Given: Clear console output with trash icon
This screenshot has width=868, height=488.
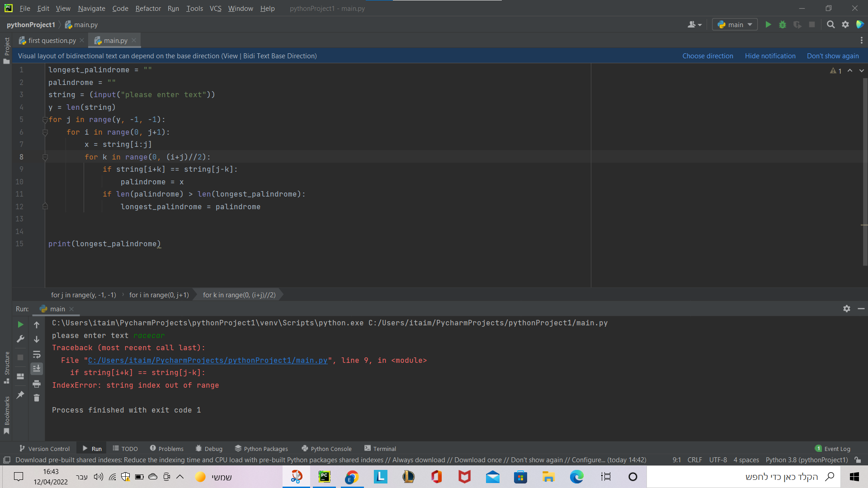Looking at the screenshot, I should click(37, 398).
